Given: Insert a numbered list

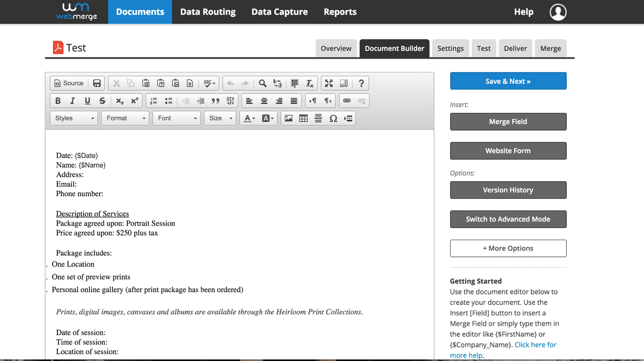Looking at the screenshot, I should (152, 100).
